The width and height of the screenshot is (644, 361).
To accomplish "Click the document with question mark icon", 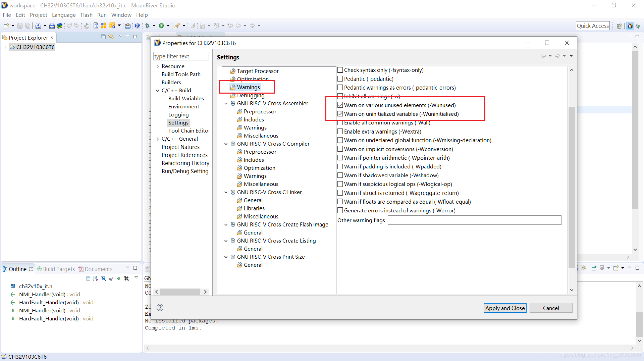I will (x=96, y=26).
